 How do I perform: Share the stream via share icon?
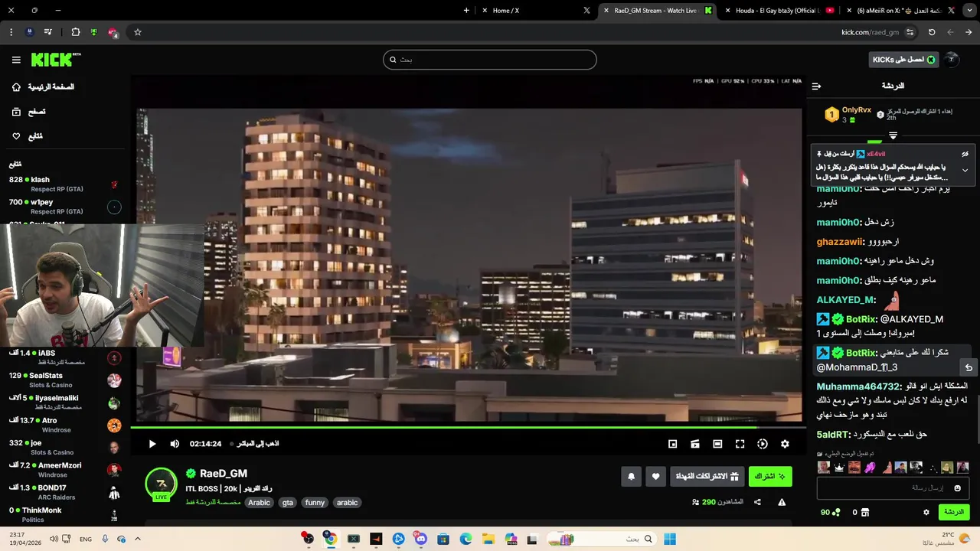[757, 502]
